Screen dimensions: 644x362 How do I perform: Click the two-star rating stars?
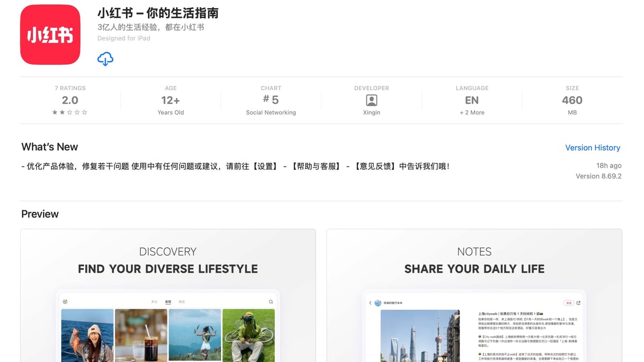pos(70,112)
